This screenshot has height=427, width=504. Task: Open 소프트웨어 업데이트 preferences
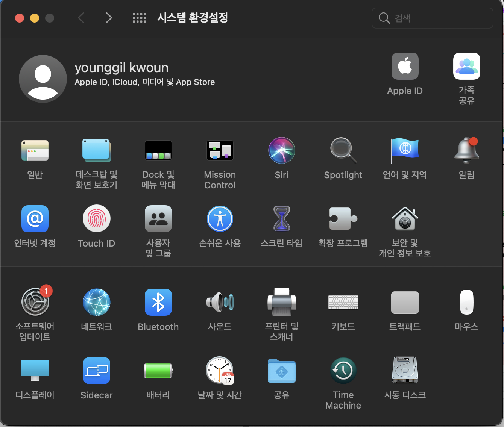tap(35, 302)
